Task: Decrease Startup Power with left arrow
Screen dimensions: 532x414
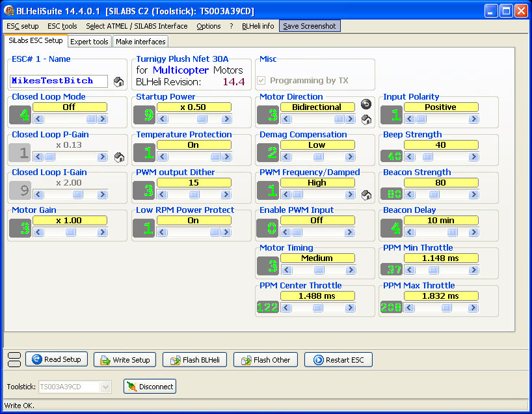Action: (162, 119)
